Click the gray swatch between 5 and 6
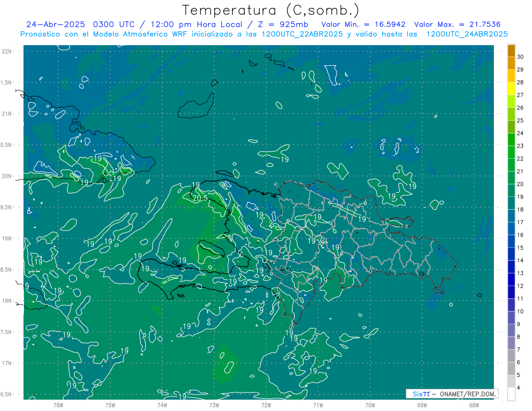Viewport: 532px width, 411px height. click(x=511, y=368)
